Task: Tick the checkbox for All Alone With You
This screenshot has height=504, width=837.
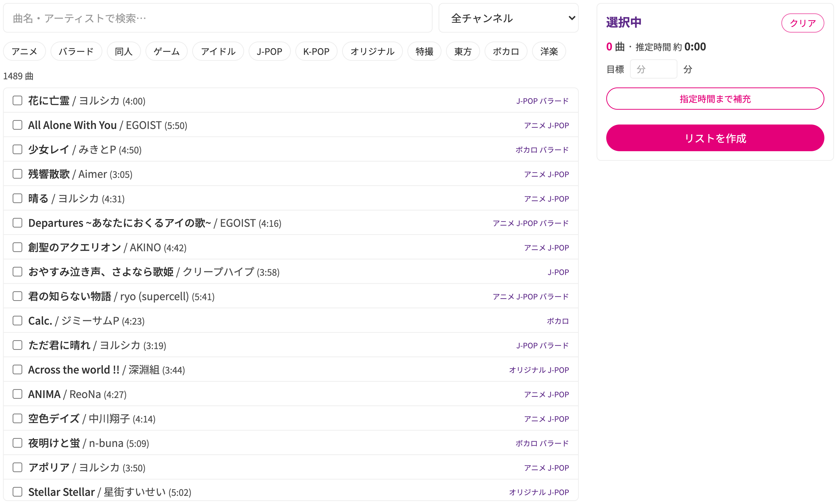Action: pos(17,125)
